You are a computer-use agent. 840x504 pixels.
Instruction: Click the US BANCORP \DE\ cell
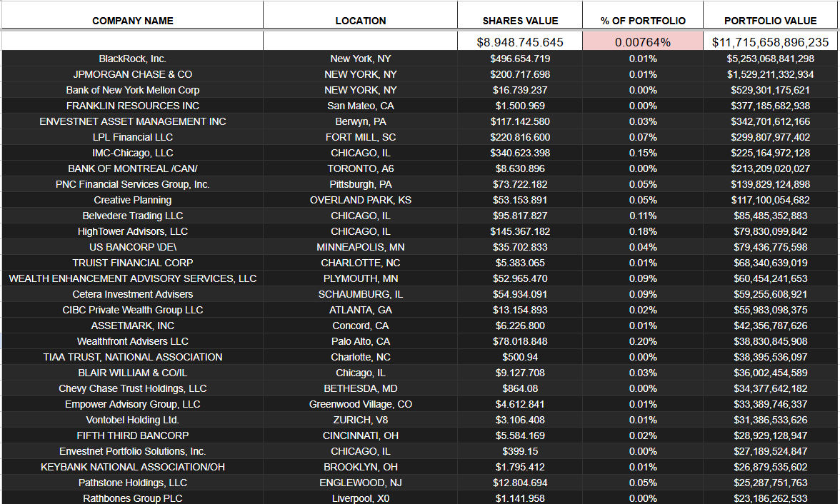point(132,248)
